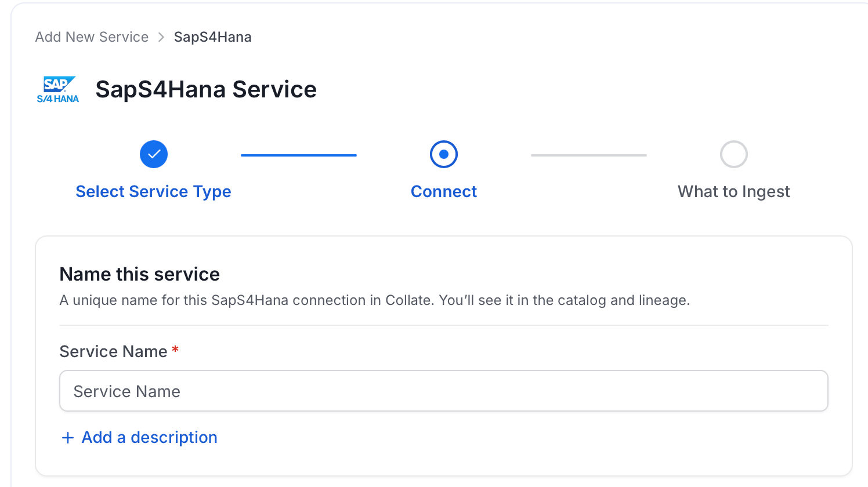
Task: Go to Select Service Type step label
Action: [x=154, y=191]
